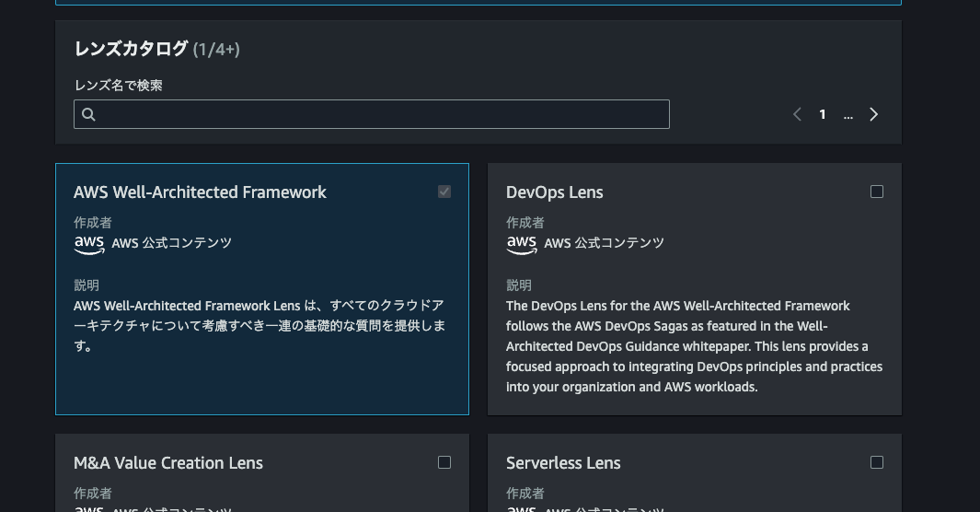Go to the previous page of lens catalog
This screenshot has height=512, width=980.
[x=797, y=114]
